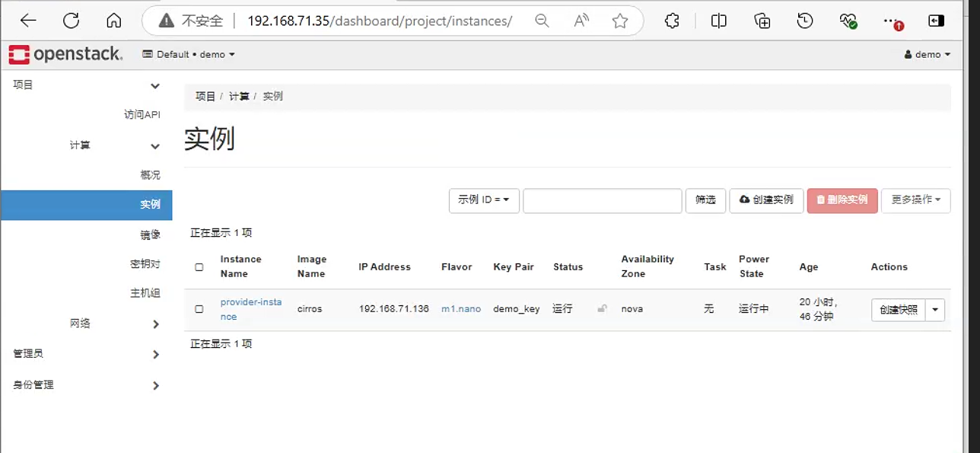Collapse the 项目 sidebar section
Viewport: 980px width, 453px height.
coord(86,85)
